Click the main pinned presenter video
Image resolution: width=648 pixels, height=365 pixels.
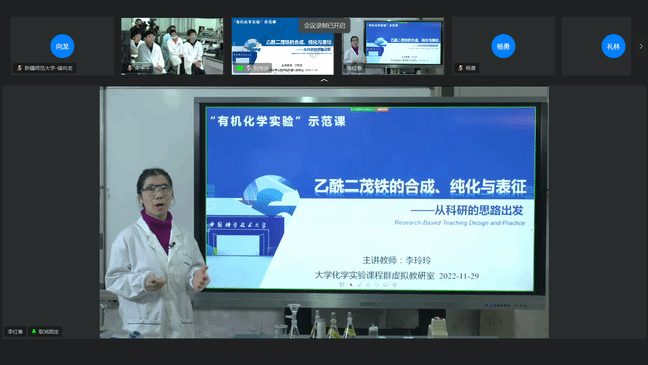[x=324, y=212]
